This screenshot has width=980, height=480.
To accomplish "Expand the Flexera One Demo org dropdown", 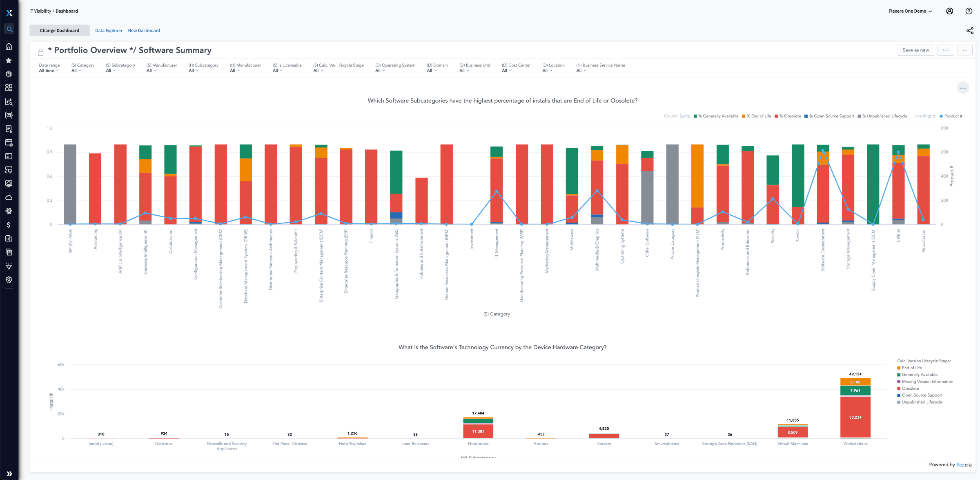I will point(910,11).
